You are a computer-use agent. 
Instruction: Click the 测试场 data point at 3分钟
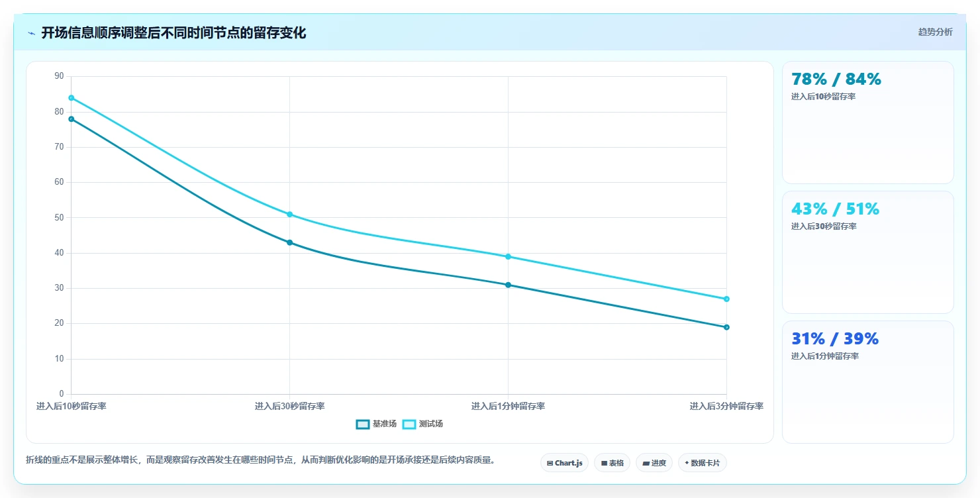[726, 299]
